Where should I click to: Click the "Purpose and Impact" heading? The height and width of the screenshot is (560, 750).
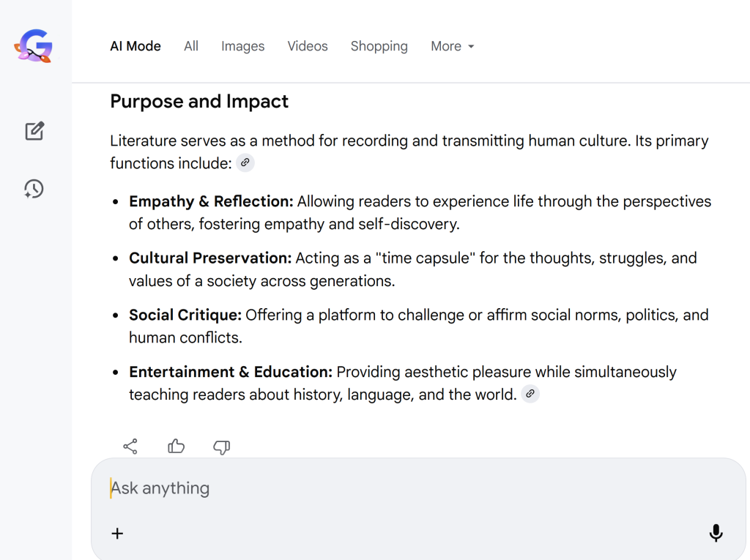(199, 101)
